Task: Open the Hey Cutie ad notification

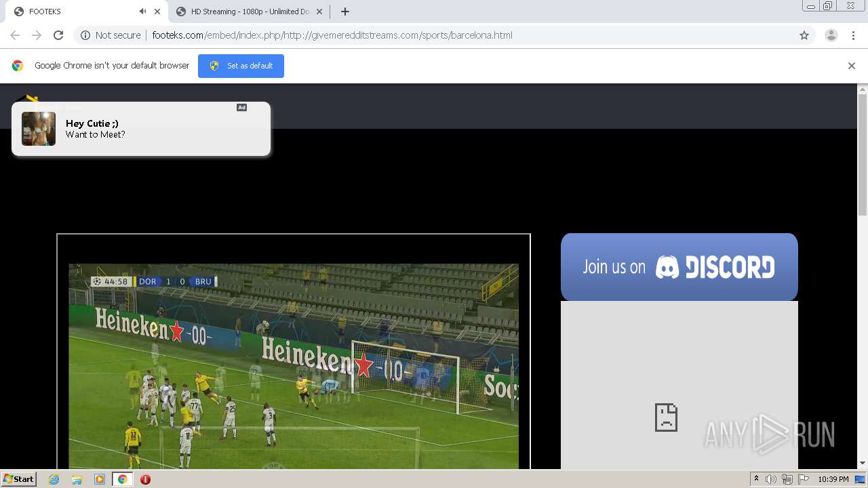Action: click(141, 129)
